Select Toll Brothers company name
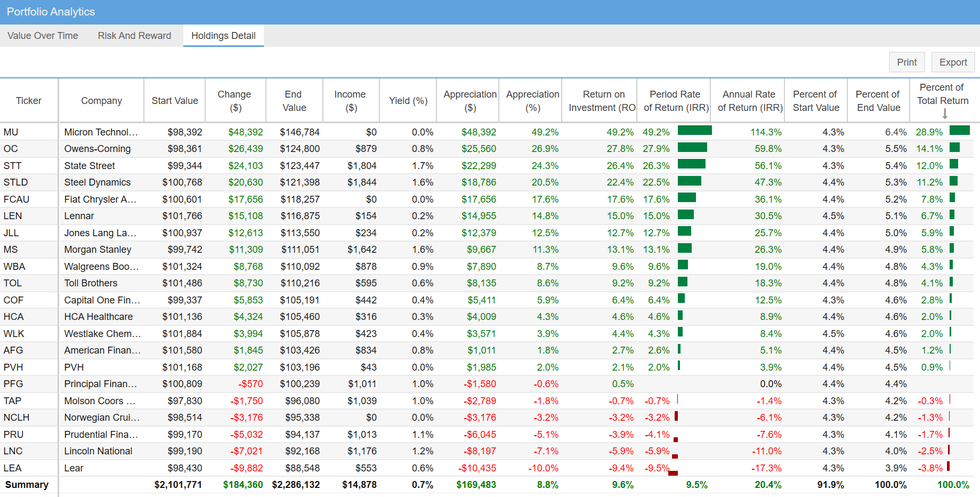Image resolution: width=980 pixels, height=497 pixels. [x=91, y=283]
